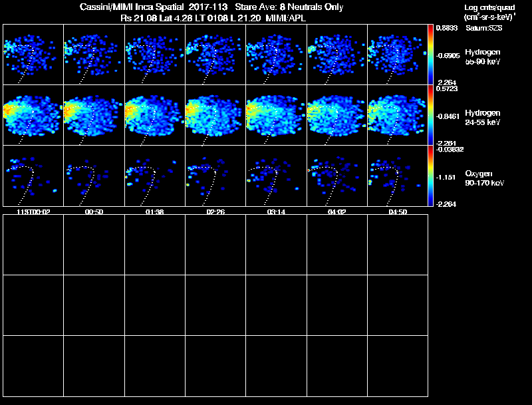Click the 'MIMI/APL' credit text
532x405 pixels.
coord(286,18)
